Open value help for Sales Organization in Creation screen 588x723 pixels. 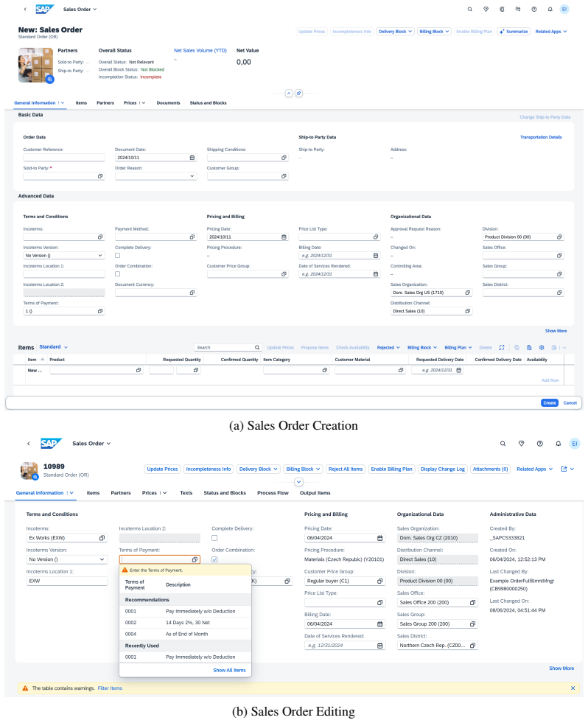pyautogui.click(x=467, y=293)
